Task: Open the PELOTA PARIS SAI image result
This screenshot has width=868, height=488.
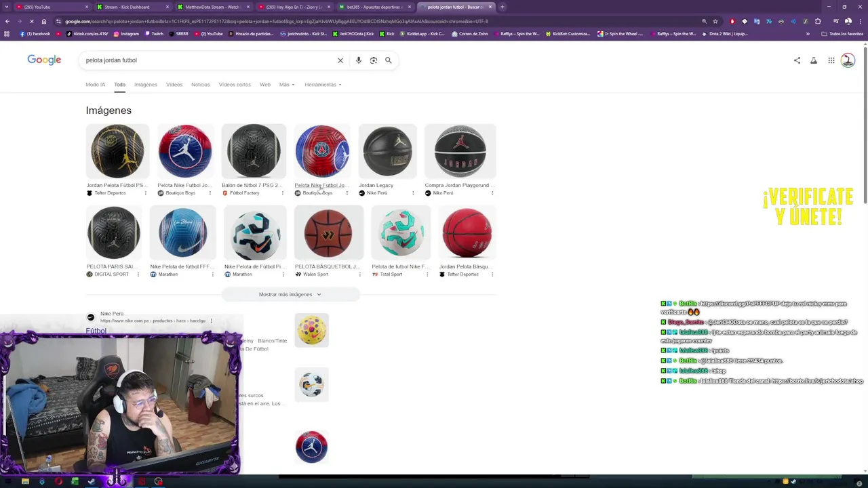Action: [113, 232]
